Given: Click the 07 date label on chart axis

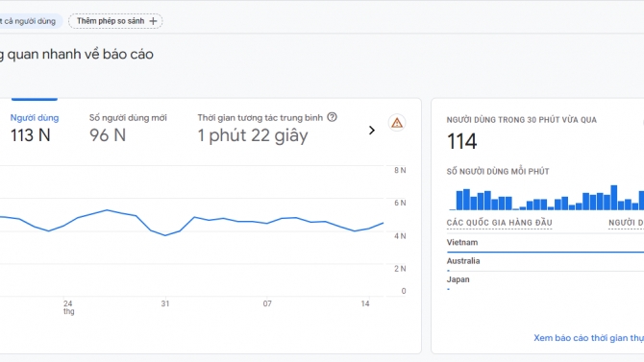Looking at the screenshot, I should click(x=267, y=303).
